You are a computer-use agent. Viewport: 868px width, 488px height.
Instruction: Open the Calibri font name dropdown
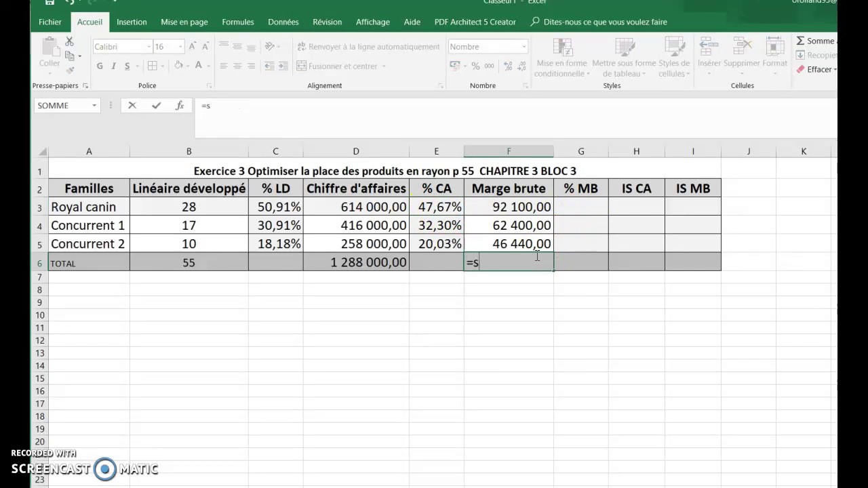149,47
